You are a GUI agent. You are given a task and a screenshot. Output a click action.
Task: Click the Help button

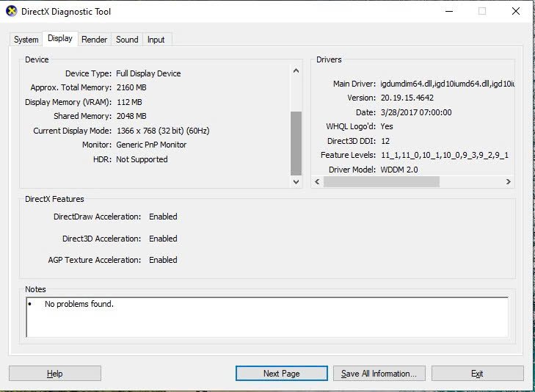[x=55, y=374]
